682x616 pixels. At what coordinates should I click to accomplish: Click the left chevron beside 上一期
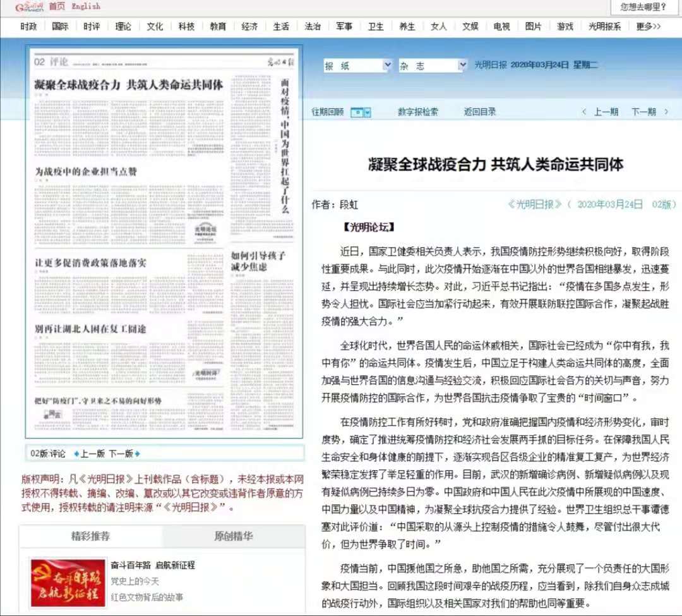point(584,112)
